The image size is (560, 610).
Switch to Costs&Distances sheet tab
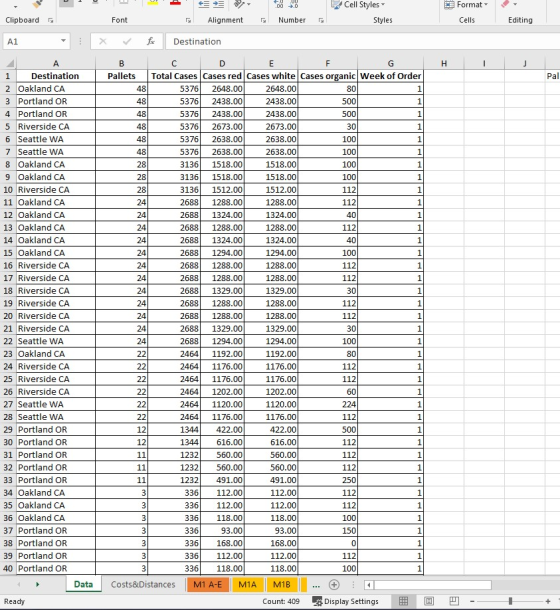(143, 584)
